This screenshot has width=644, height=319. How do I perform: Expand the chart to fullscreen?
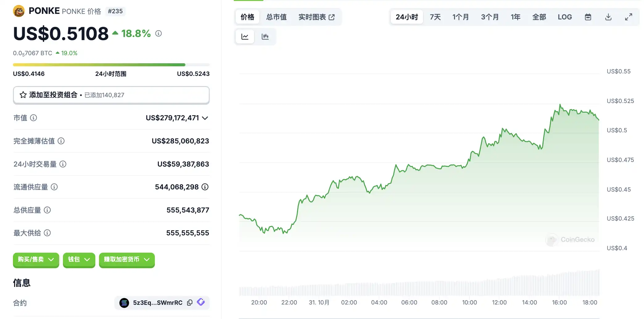[629, 17]
